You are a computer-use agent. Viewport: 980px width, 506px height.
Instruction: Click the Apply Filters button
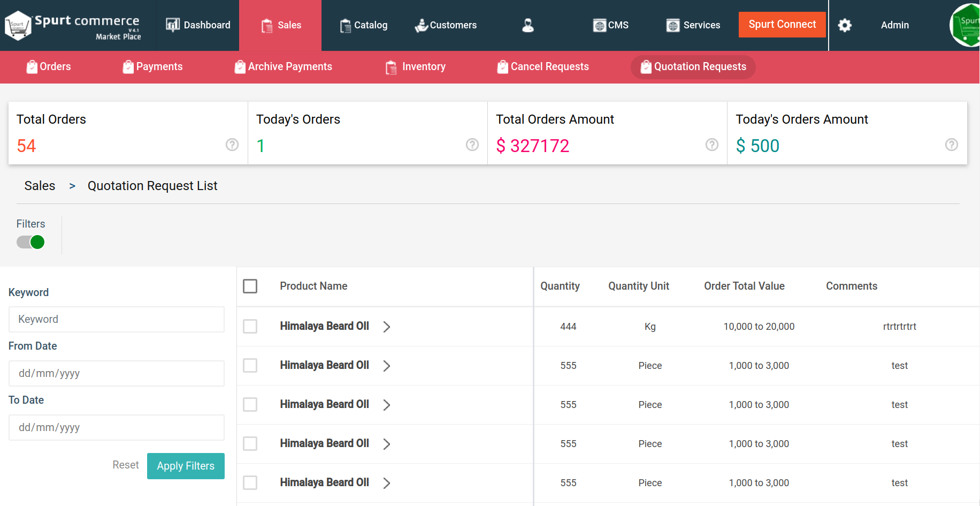tap(186, 466)
